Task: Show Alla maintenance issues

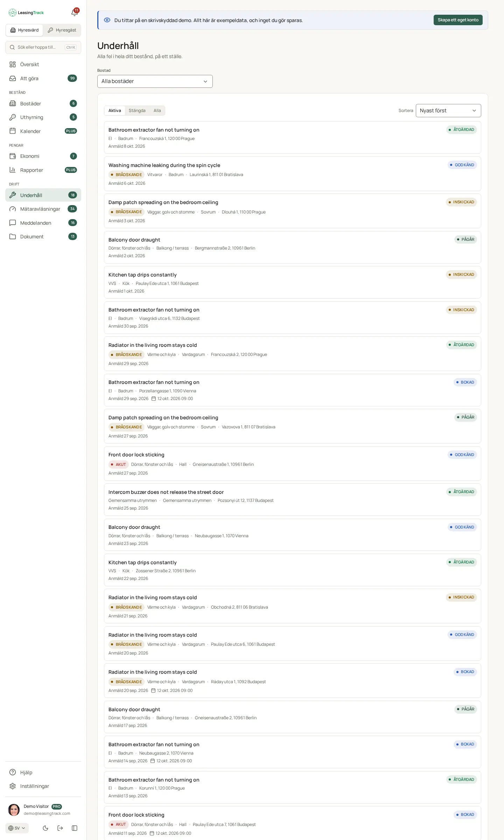Action: [157, 111]
